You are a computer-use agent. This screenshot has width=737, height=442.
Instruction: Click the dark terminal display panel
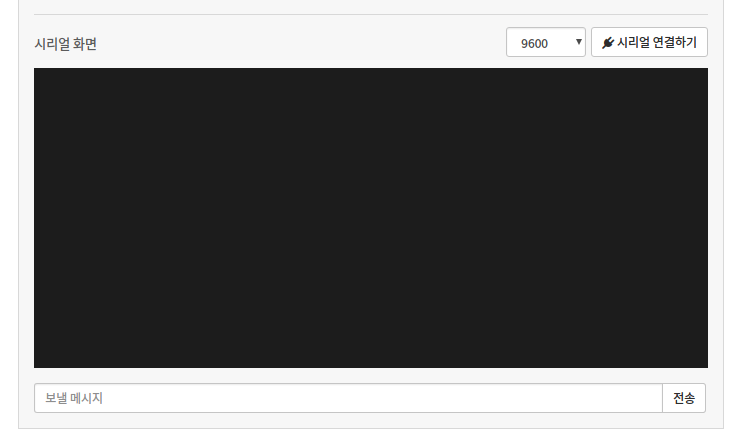click(x=370, y=218)
